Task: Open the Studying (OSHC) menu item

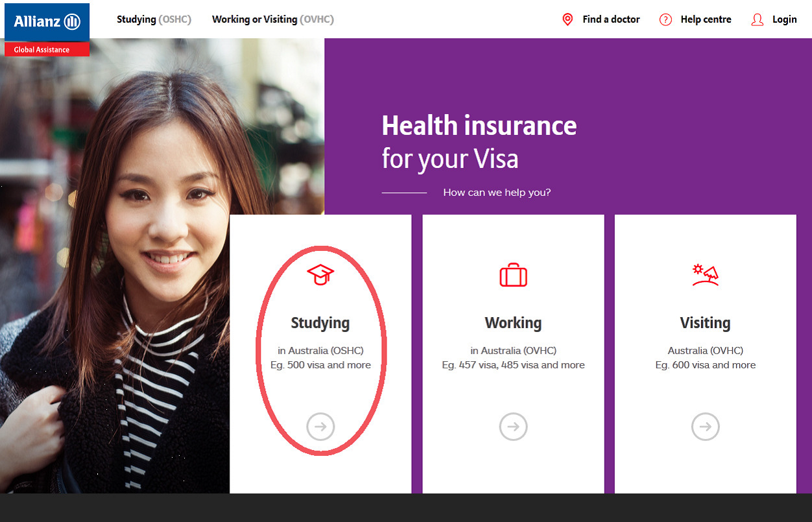Action: 154,19
